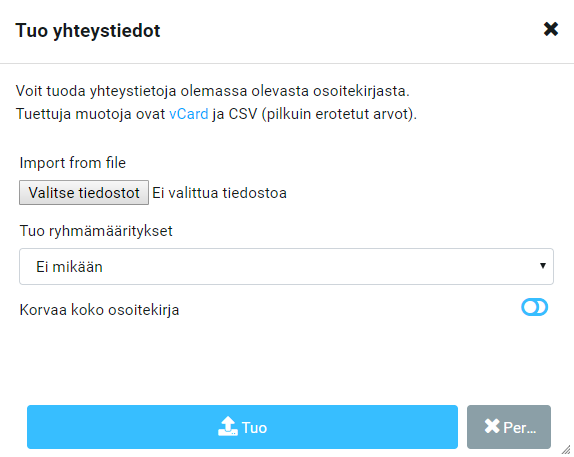The height and width of the screenshot is (457, 574).
Task: Cancel with the grey Per... button
Action: pyautogui.click(x=509, y=427)
